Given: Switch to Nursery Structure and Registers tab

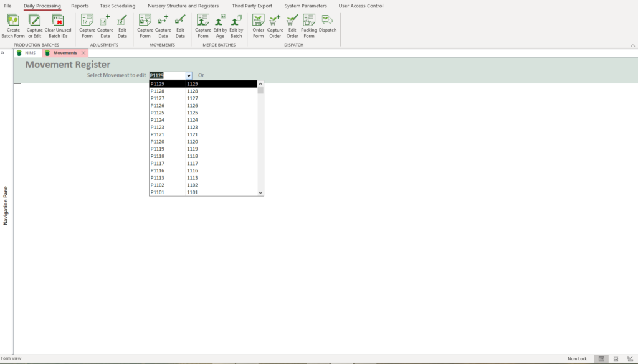Looking at the screenshot, I should tap(183, 6).
